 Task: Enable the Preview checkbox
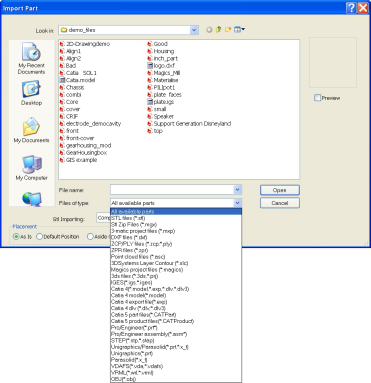[x=317, y=98]
